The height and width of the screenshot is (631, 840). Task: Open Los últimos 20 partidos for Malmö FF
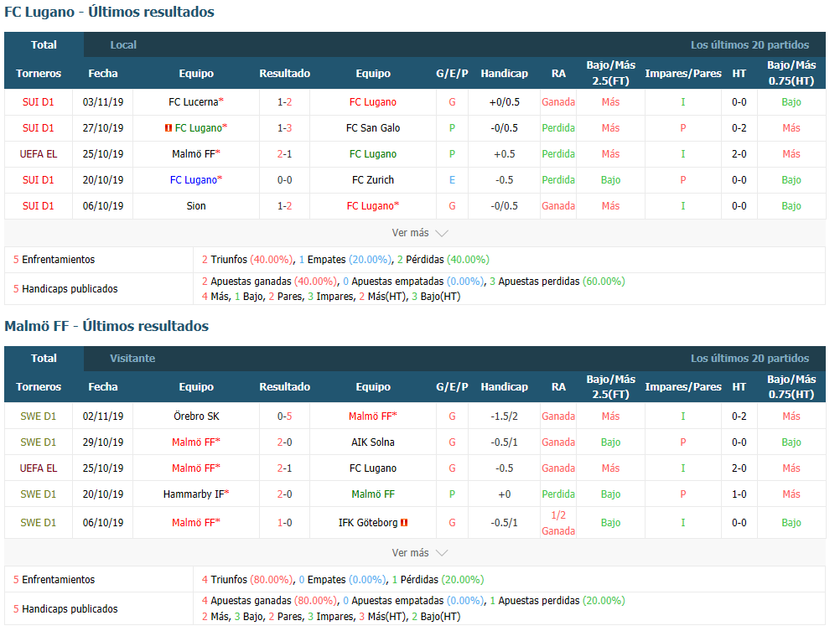749,359
